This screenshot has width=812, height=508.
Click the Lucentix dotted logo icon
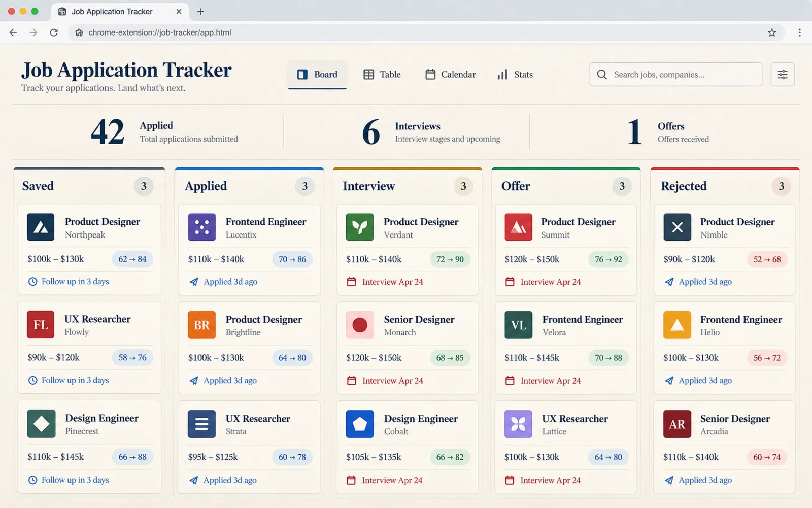point(202,227)
